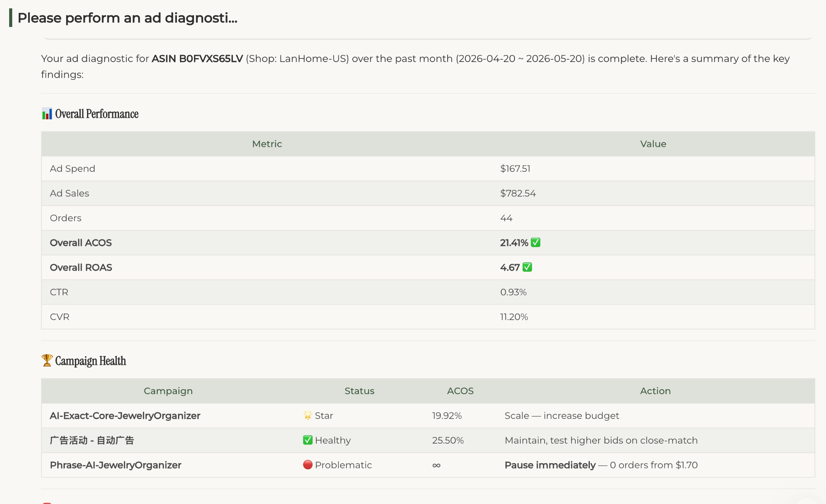Click the 25.50% ACOS cell
Image resolution: width=826 pixels, height=504 pixels.
pos(448,440)
